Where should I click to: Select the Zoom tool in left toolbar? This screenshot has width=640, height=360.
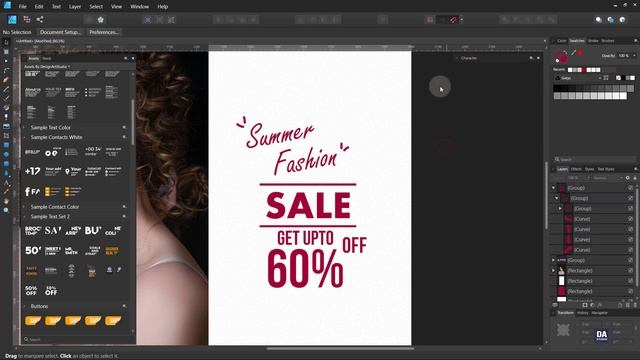click(6, 210)
